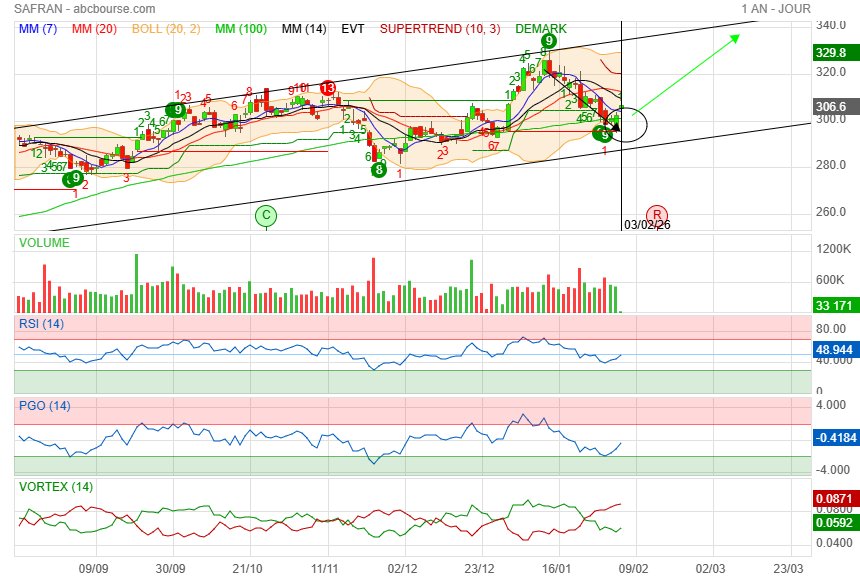Click the green 9 marker above January peak

tap(549, 41)
